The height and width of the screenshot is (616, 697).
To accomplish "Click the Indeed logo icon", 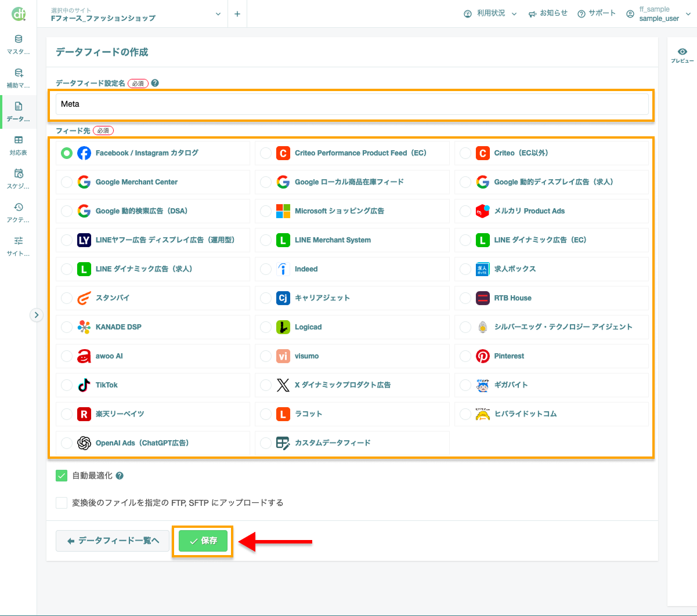I will 283,269.
